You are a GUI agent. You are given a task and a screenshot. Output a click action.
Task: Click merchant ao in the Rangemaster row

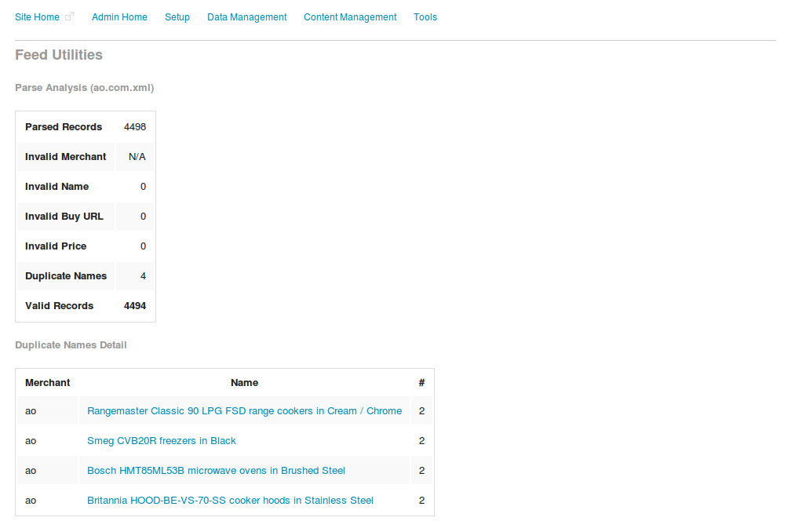pyautogui.click(x=31, y=411)
